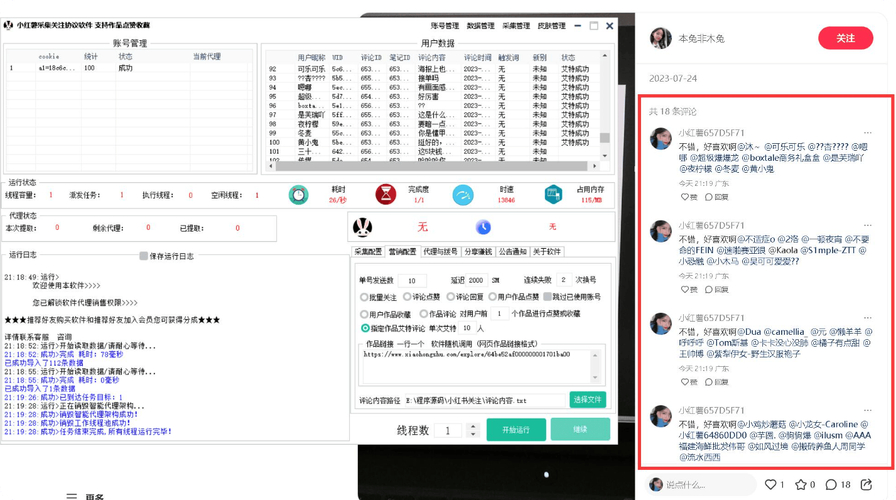Open comments via the bubble icon showing 18
Viewport: 896px width, 500px height.
pyautogui.click(x=831, y=485)
